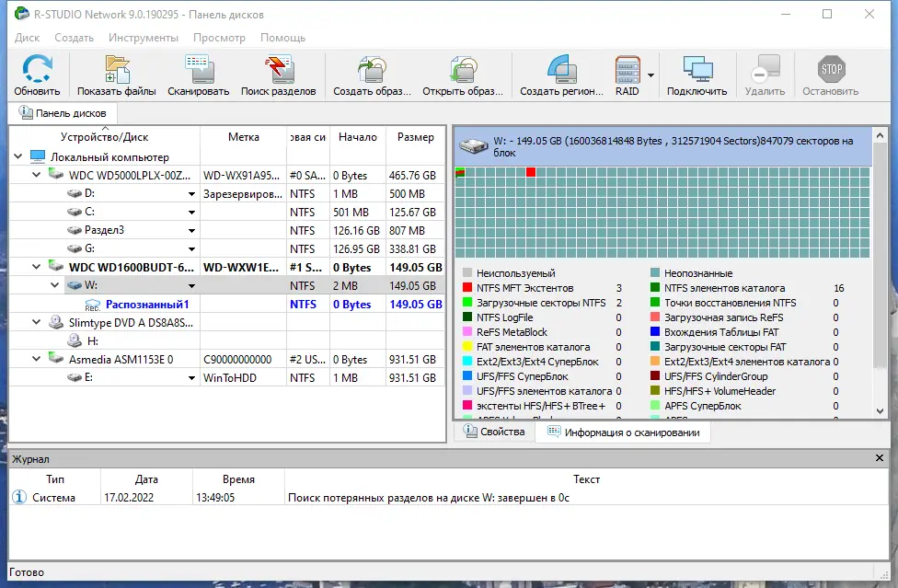Switch to the Свойства tab
Image resolution: width=898 pixels, height=588 pixels.
tap(495, 432)
